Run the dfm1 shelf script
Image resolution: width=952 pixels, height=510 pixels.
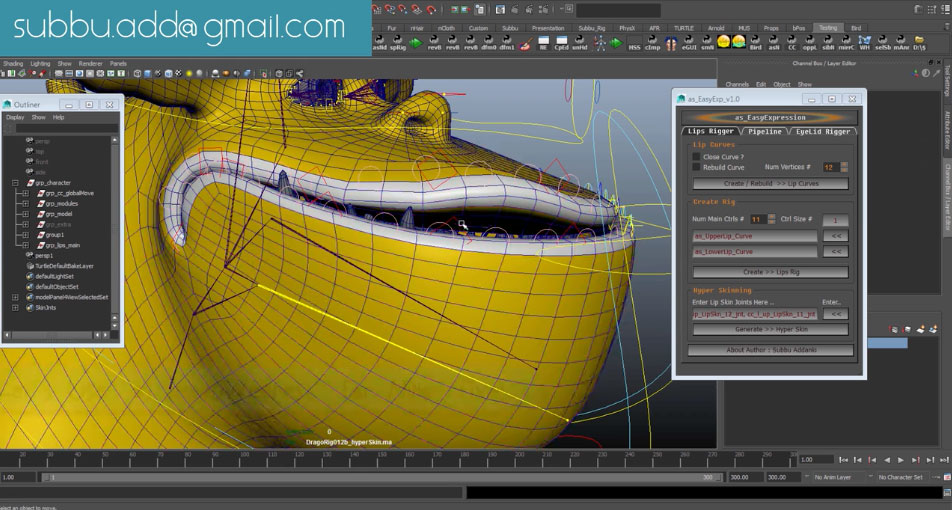tap(507, 42)
